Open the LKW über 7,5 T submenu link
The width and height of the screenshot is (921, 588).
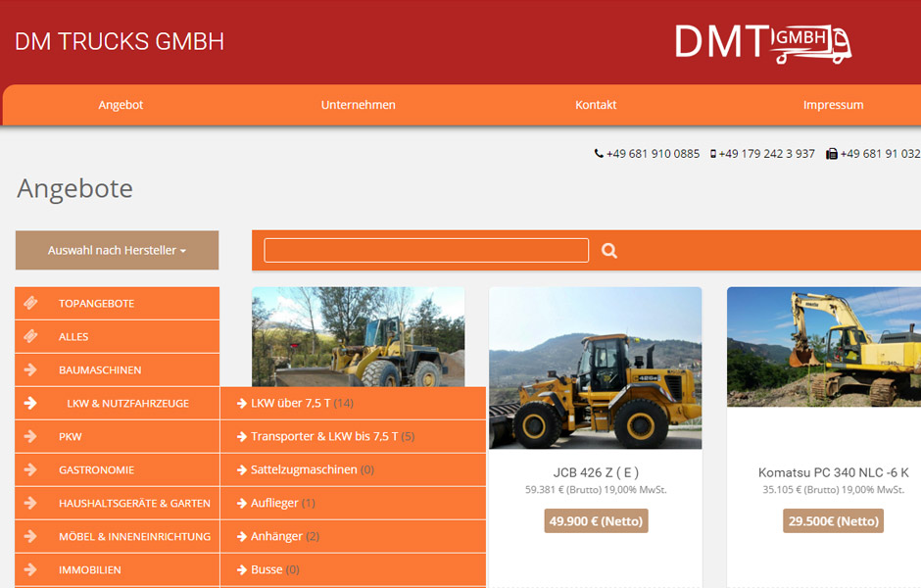click(290, 403)
